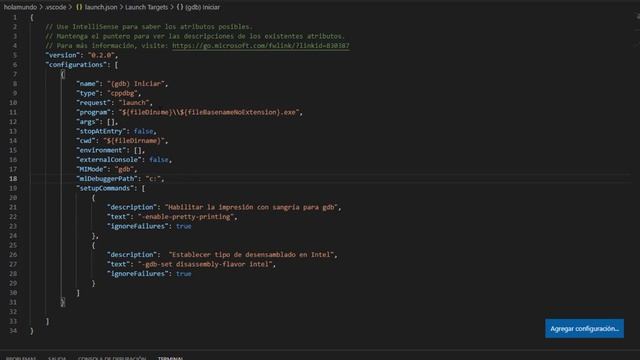
Task: Open the .vscode folder breadcrumb
Action: (56, 7)
